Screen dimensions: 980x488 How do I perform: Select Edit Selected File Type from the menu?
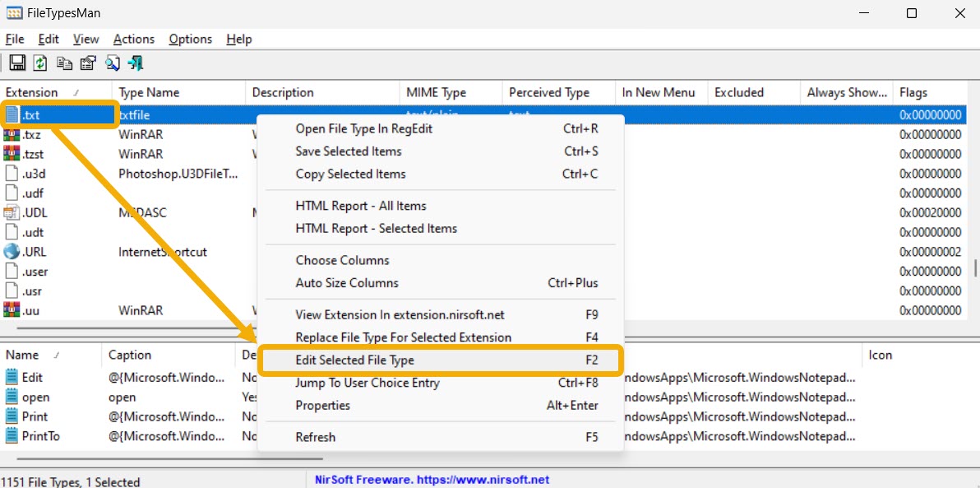coord(355,360)
